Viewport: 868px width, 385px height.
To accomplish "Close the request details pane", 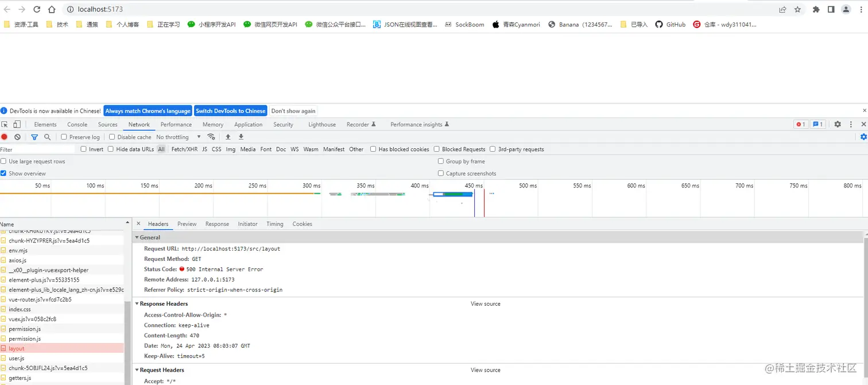I will pyautogui.click(x=138, y=224).
